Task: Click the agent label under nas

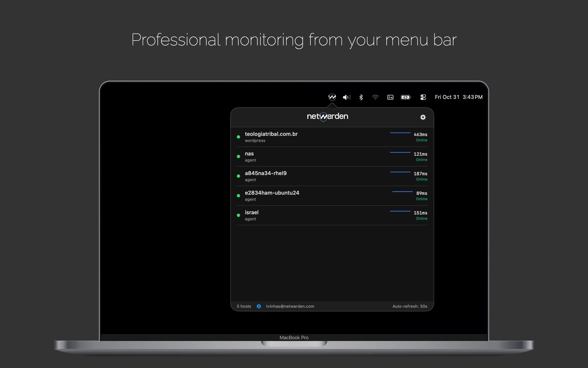Action: click(x=250, y=160)
